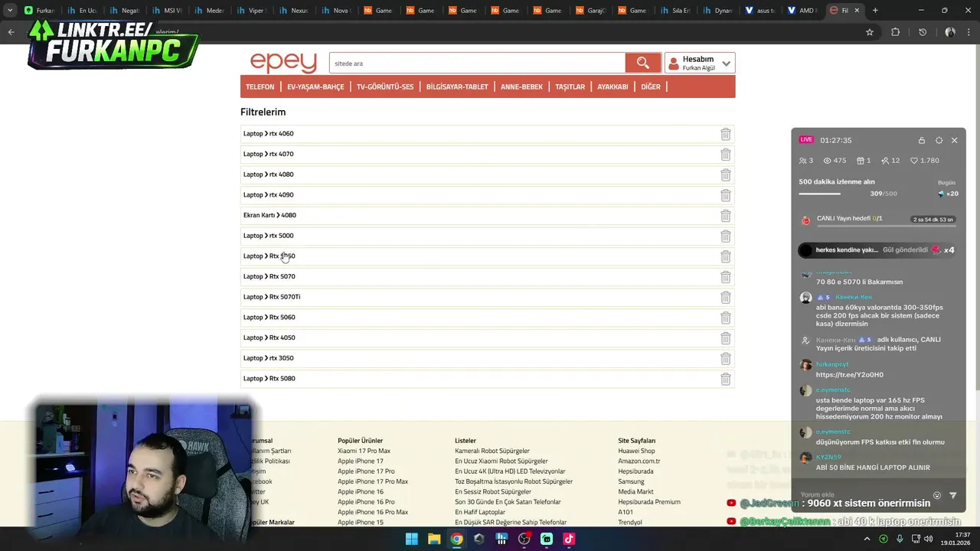Image resolution: width=980 pixels, height=551 pixels.
Task: Open the Laptop rtx 4060 saved filter
Action: tap(268, 134)
